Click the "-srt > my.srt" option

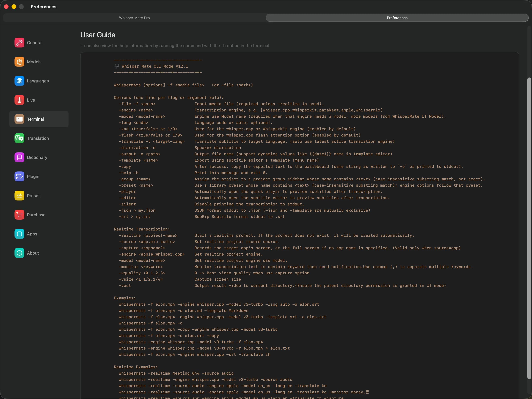tap(135, 216)
